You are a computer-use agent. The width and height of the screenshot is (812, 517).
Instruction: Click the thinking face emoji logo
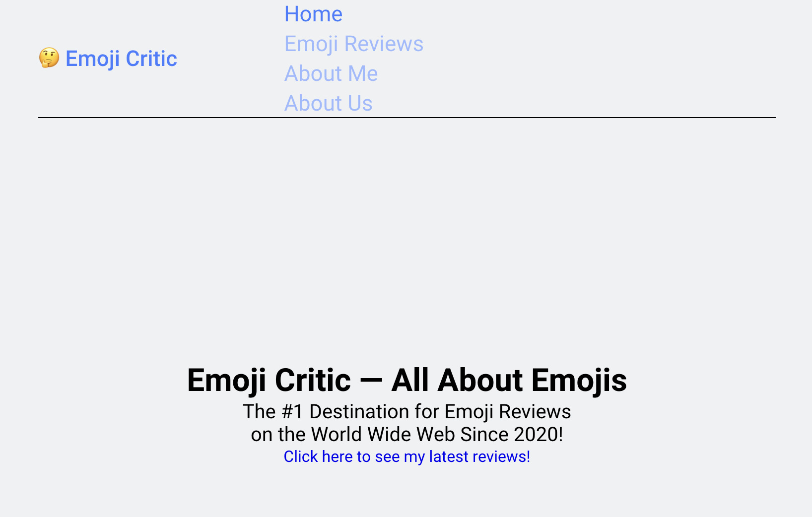(x=49, y=58)
